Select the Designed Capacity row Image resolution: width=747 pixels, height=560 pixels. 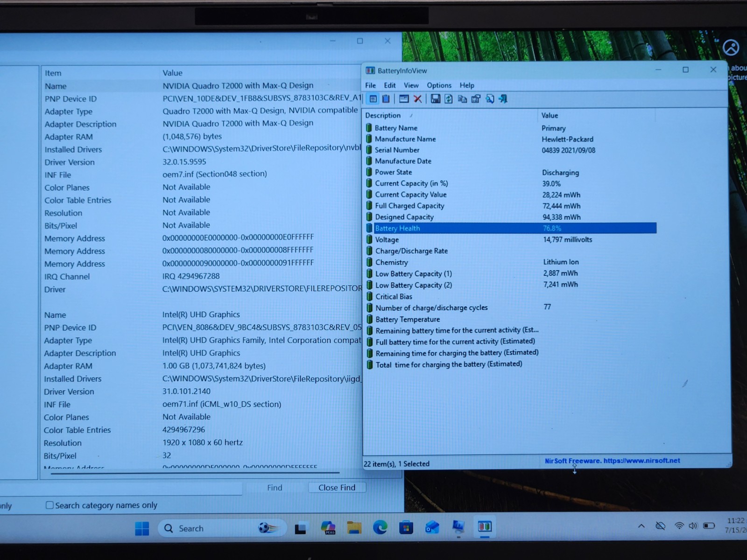[x=510, y=217]
